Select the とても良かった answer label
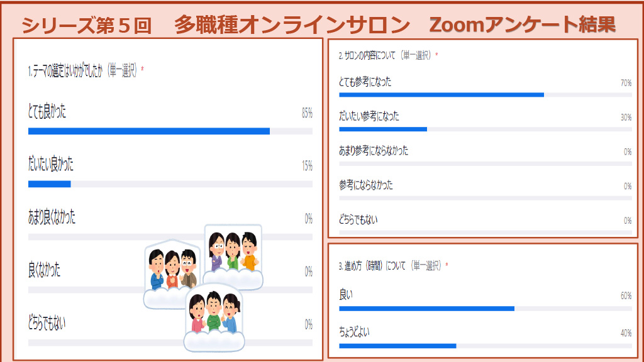644x362 pixels. pyautogui.click(x=47, y=112)
